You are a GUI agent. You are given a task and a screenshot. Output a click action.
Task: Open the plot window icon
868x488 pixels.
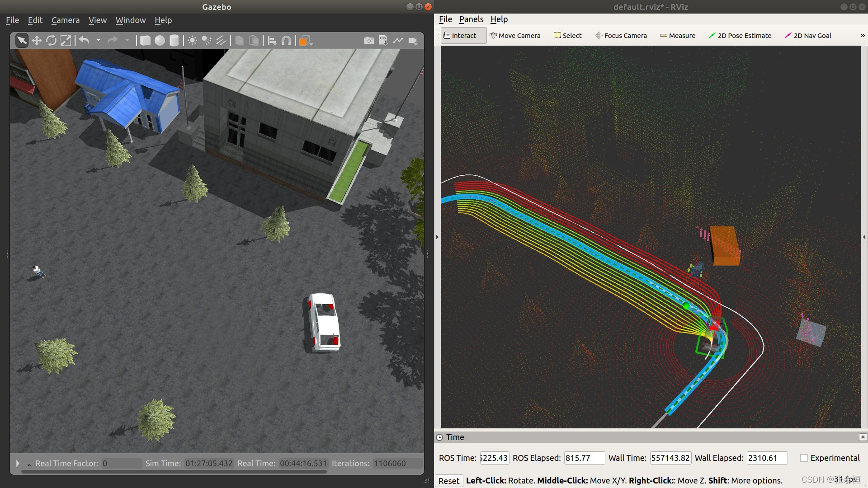click(x=398, y=41)
